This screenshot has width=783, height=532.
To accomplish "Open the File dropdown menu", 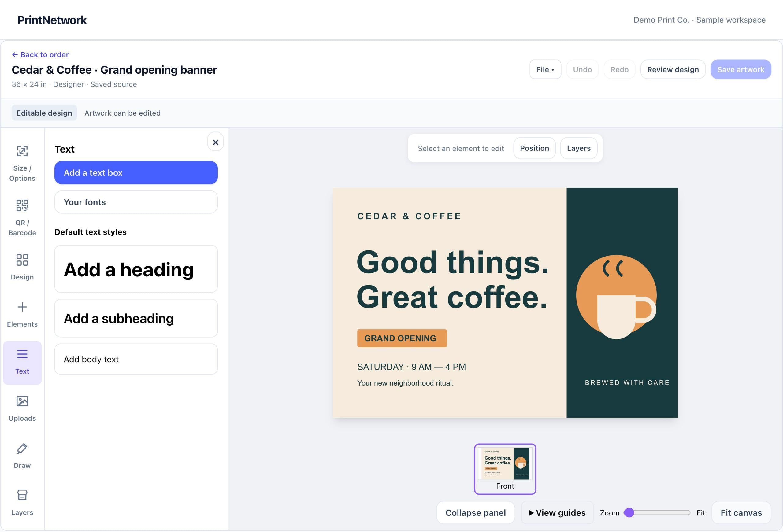I will pyautogui.click(x=545, y=69).
